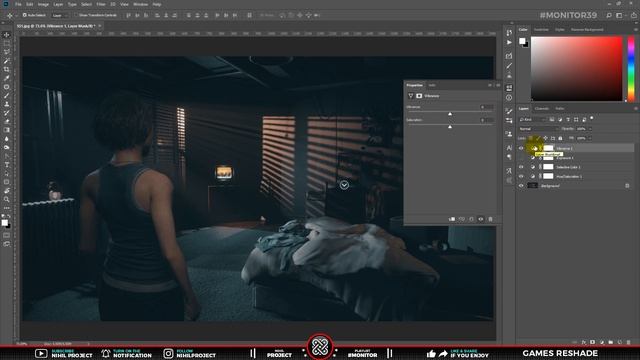Click the rainbow hue strip in Color panel

pyautogui.click(x=631, y=69)
